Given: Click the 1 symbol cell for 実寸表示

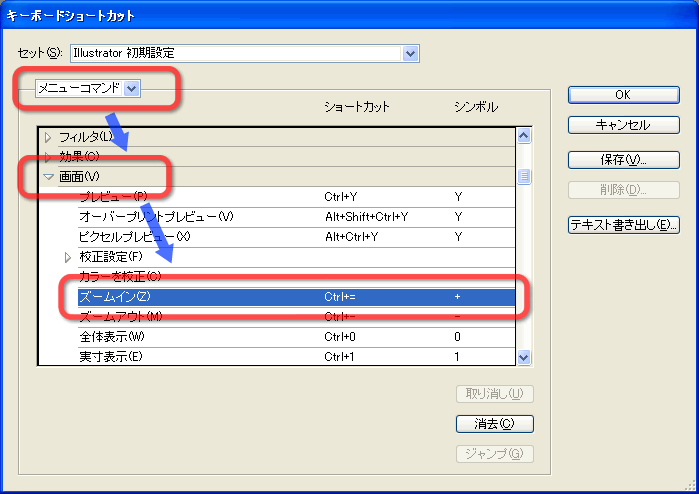Looking at the screenshot, I should (457, 357).
